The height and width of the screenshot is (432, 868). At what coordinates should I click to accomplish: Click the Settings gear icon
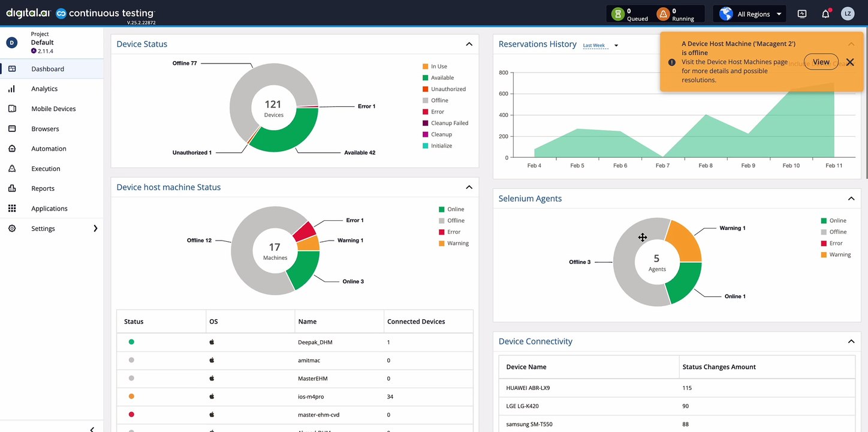(12, 229)
